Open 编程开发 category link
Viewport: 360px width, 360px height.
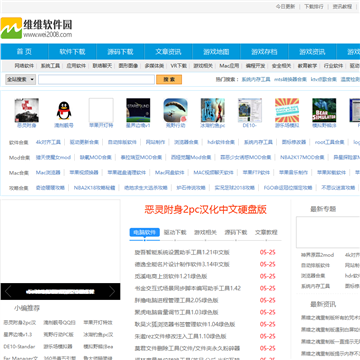pos(256,66)
